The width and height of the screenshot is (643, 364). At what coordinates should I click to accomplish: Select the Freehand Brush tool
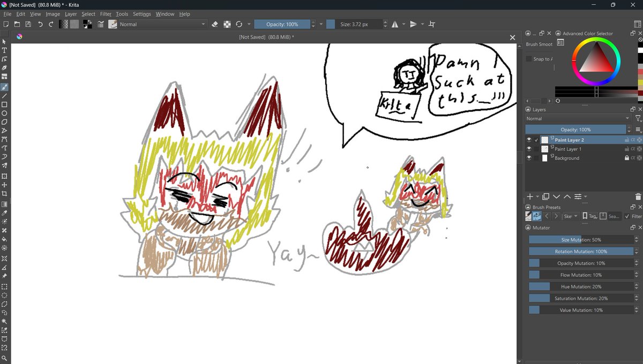point(4,87)
